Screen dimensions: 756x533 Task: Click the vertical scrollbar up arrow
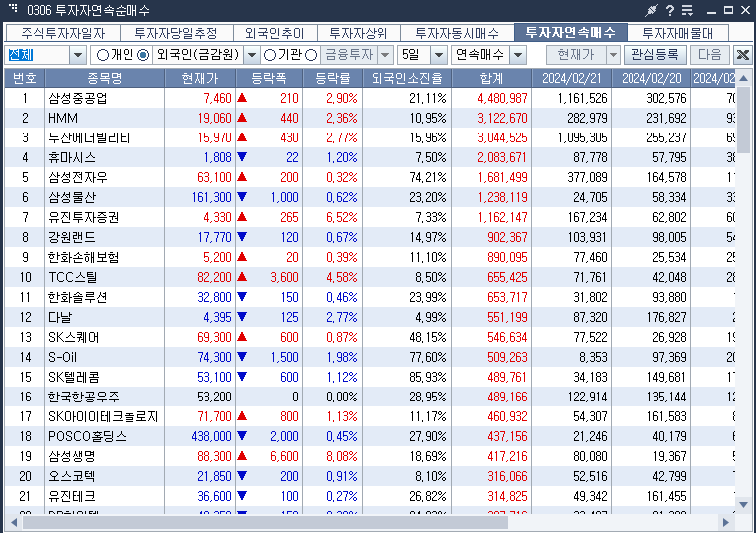point(743,77)
